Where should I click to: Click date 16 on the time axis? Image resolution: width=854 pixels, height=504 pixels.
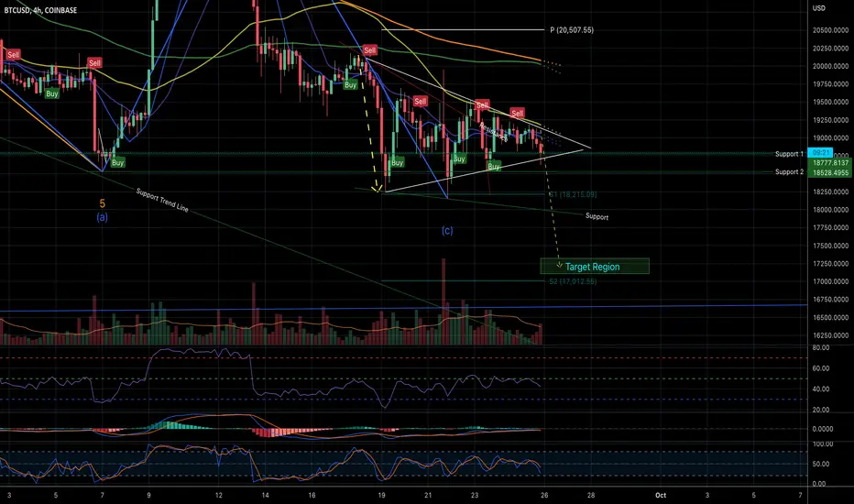pyautogui.click(x=312, y=495)
